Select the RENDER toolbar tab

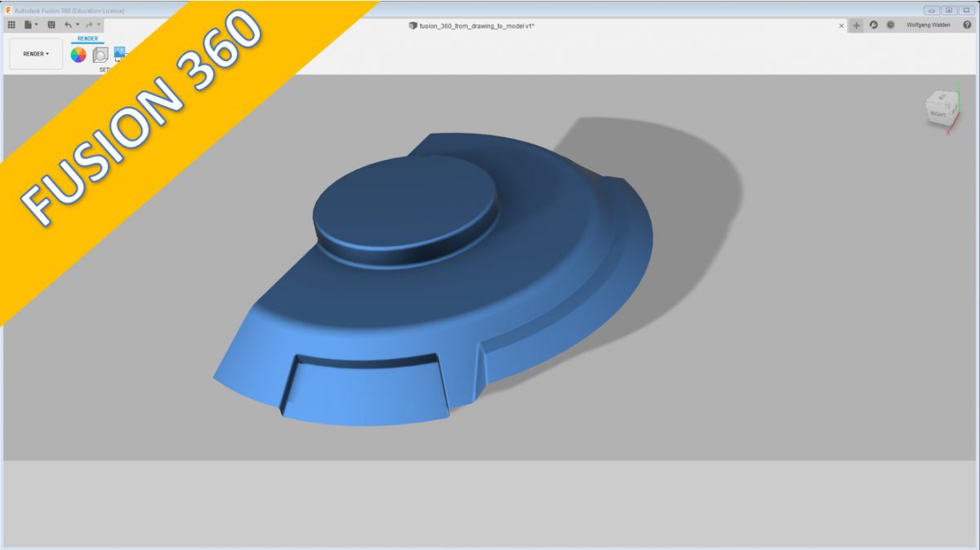tap(87, 38)
